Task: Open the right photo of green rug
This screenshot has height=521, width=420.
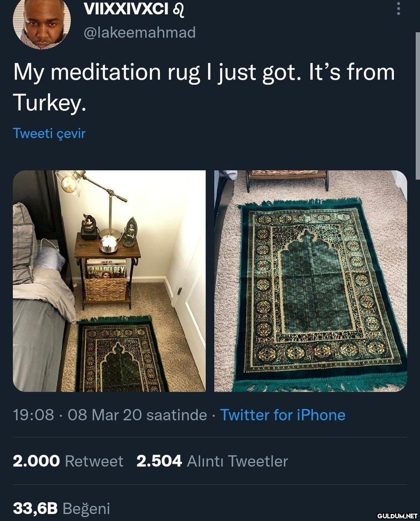Action: click(x=311, y=281)
